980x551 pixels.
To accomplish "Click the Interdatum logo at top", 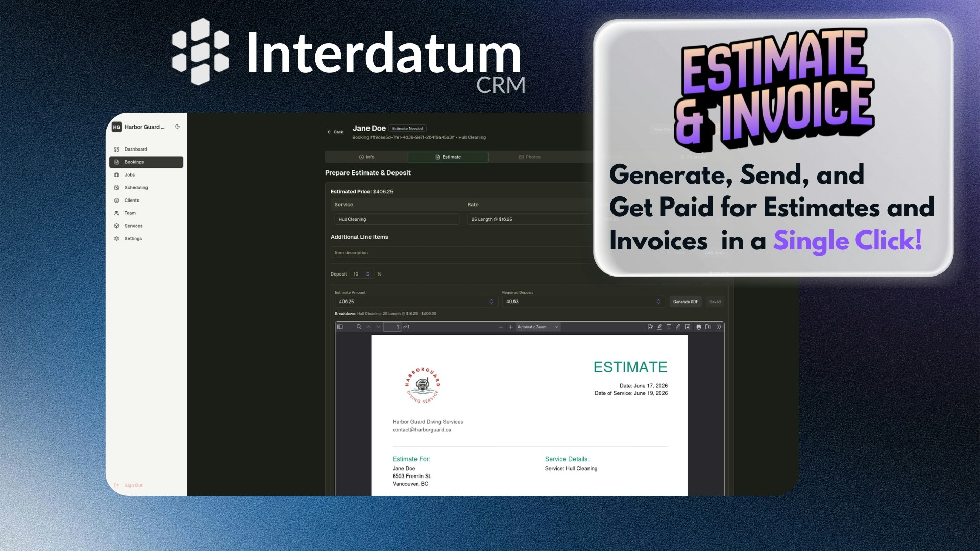I will click(x=348, y=56).
